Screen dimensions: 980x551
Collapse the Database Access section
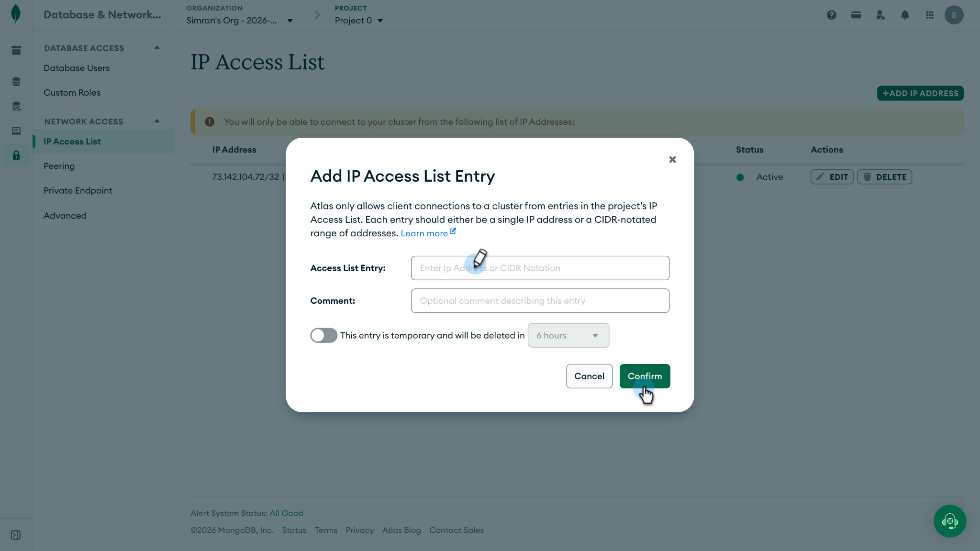point(157,48)
